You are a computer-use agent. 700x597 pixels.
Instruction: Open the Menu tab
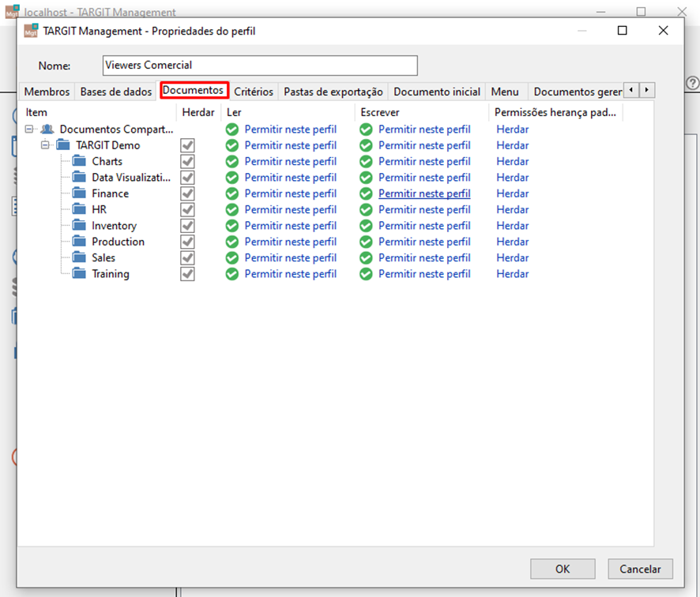(505, 92)
